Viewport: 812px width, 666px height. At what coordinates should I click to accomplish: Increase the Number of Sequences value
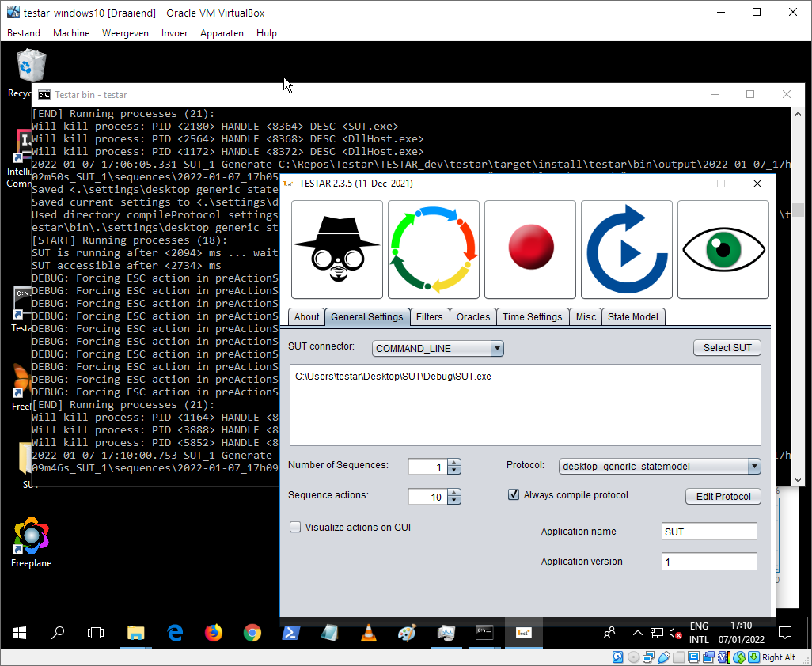(453, 463)
